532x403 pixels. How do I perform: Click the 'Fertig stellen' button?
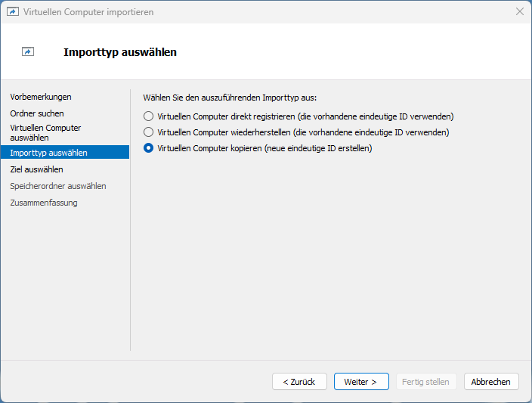tap(425, 382)
